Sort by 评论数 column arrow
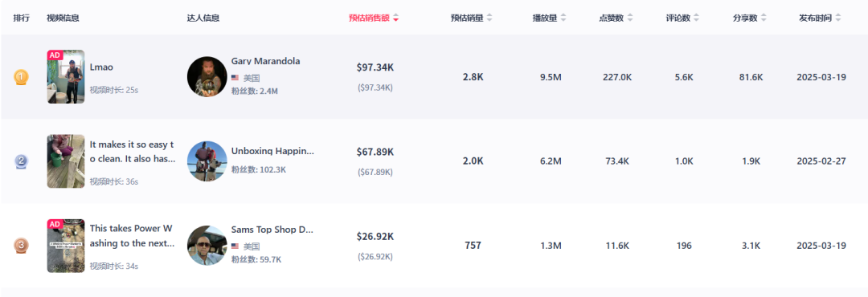868x297 pixels. click(x=696, y=18)
